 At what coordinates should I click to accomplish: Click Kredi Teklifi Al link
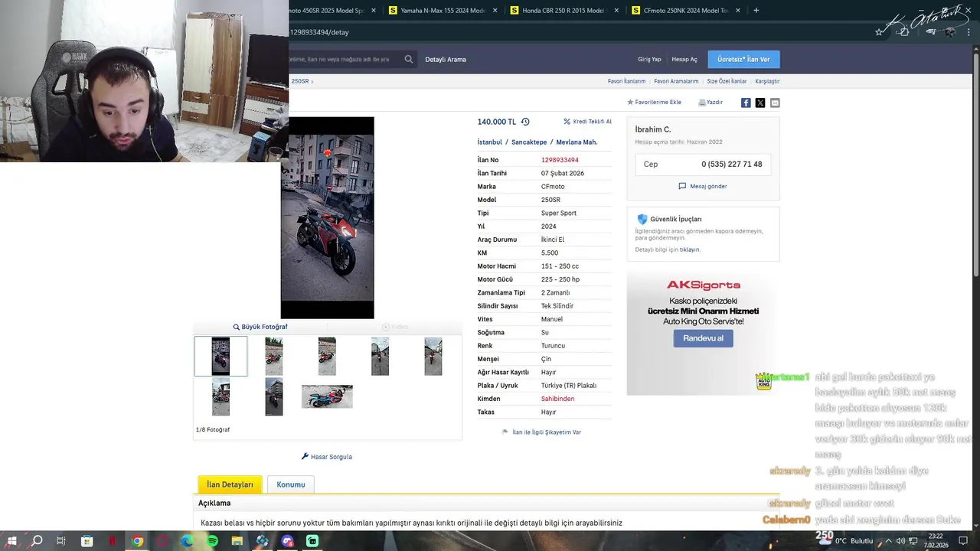coord(587,121)
